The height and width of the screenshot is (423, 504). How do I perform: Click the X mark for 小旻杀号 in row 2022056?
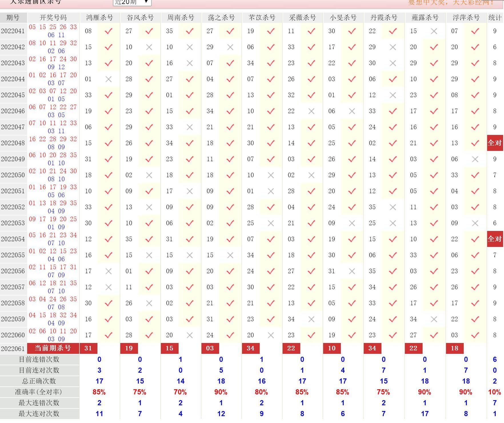point(352,271)
